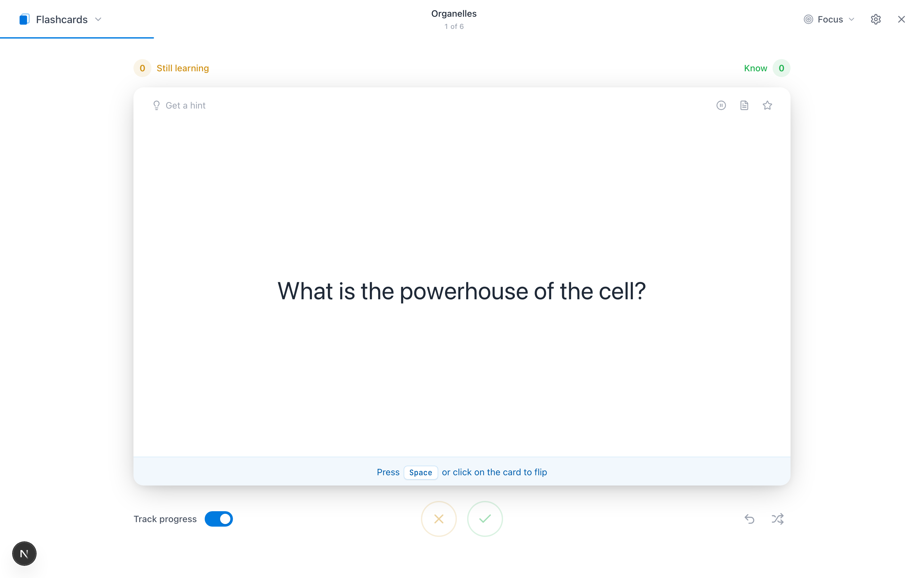The width and height of the screenshot is (924, 578).
Task: Click the Get a hint lightbulb
Action: pos(156,105)
